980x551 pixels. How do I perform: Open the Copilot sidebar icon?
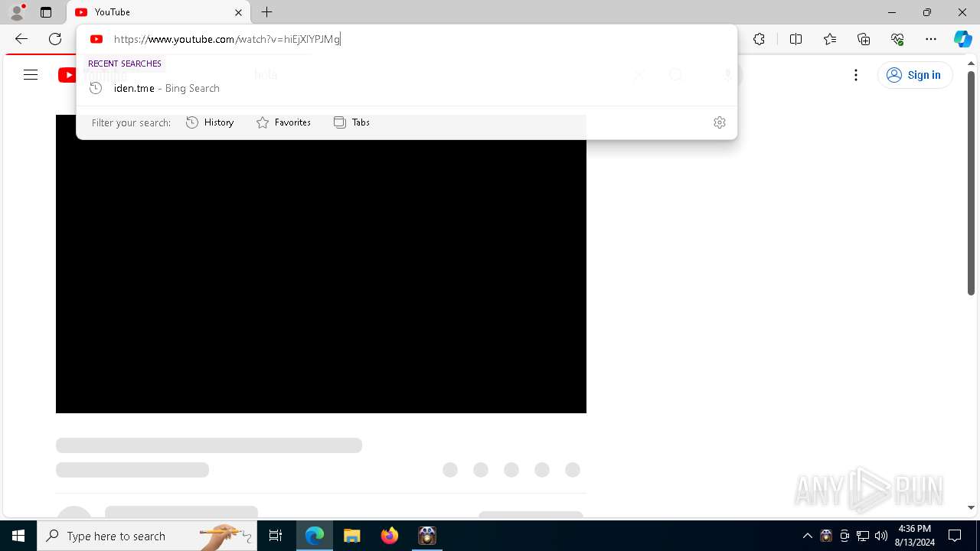tap(962, 39)
